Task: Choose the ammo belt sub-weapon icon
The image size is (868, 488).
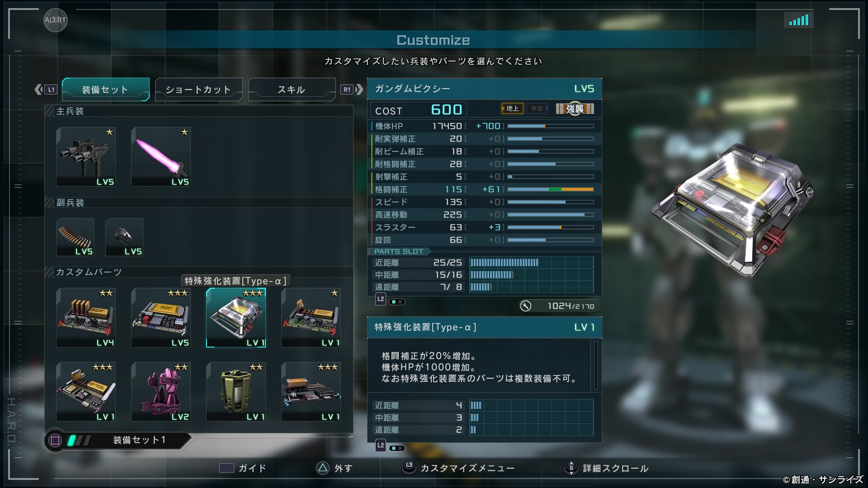Action: (75, 237)
